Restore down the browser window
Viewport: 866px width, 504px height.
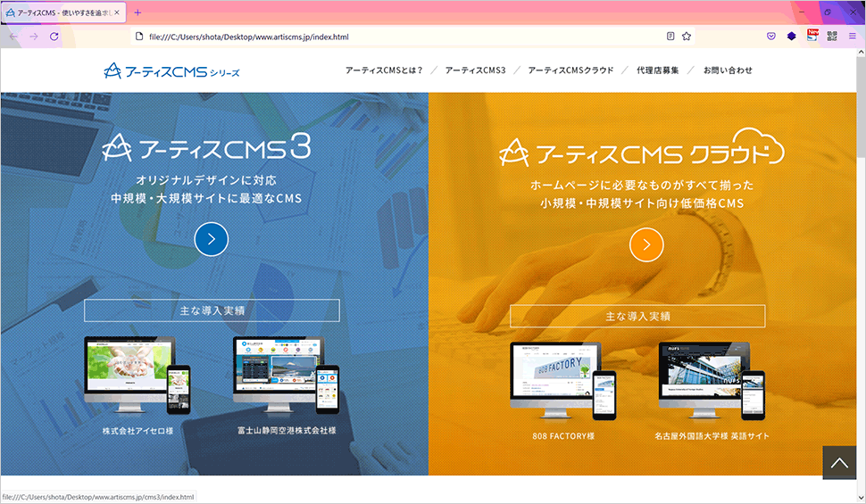pyautogui.click(x=828, y=12)
